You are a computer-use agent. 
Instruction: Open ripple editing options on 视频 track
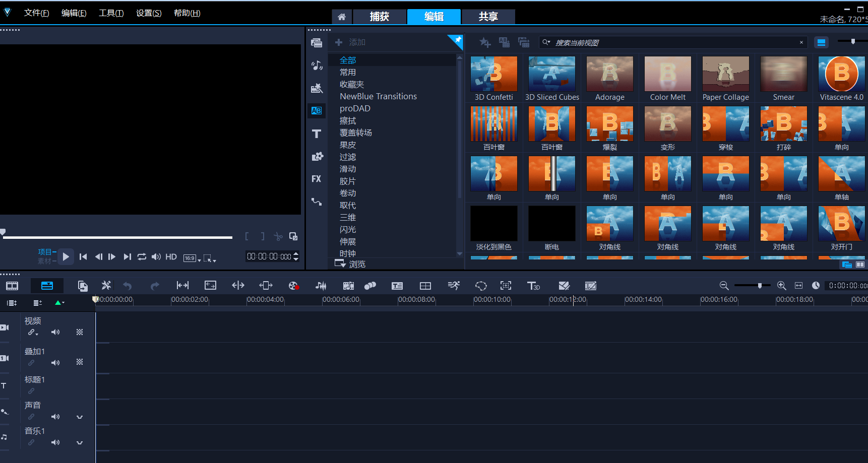tap(33, 333)
